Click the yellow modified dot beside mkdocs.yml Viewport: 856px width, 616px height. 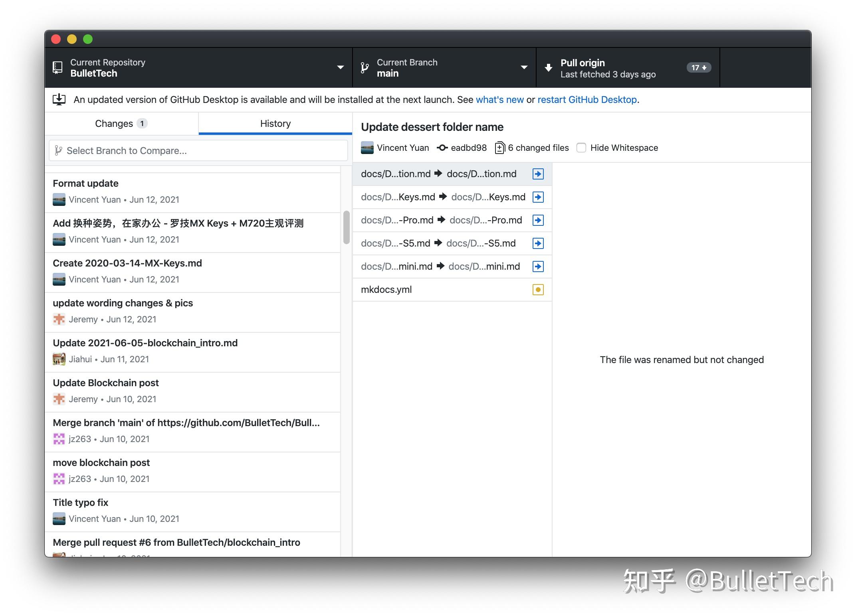538,290
